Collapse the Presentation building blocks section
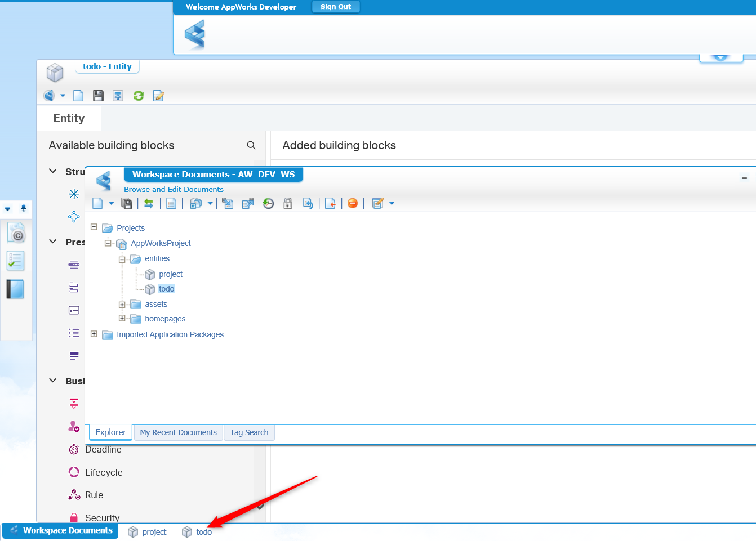This screenshot has height=541, width=756. (53, 242)
